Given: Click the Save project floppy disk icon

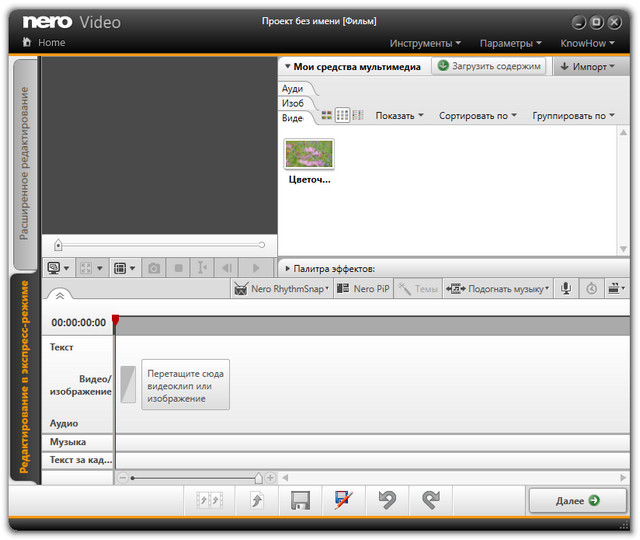Looking at the screenshot, I should [x=300, y=500].
